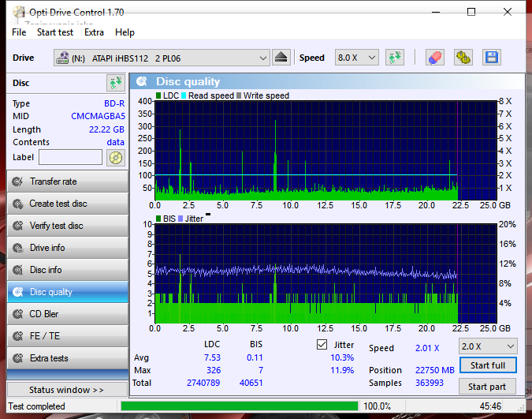Click the erase disc icon
This screenshot has height=419, width=532.
click(435, 58)
